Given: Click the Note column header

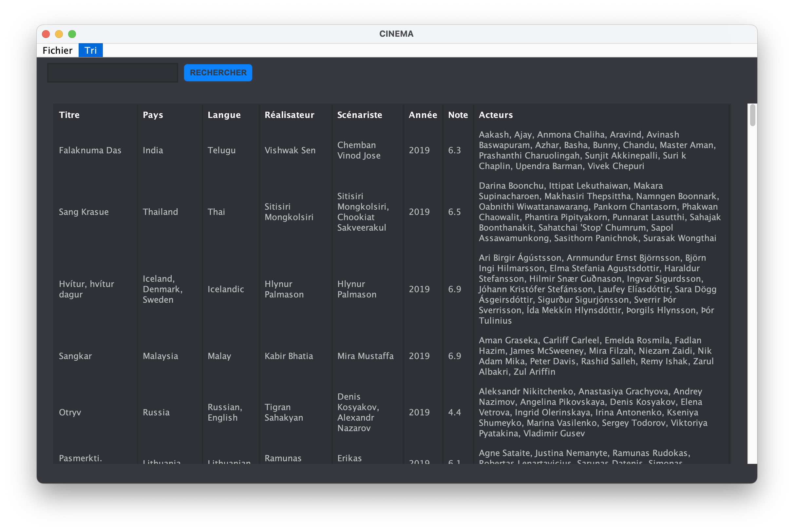Looking at the screenshot, I should click(458, 115).
